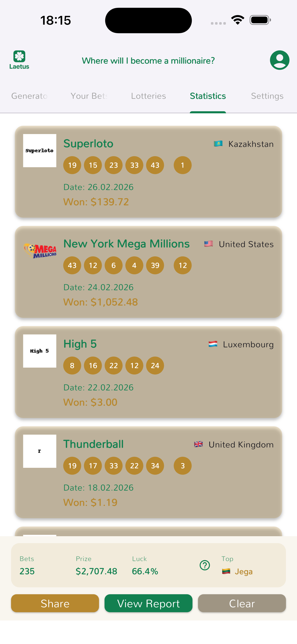The height and width of the screenshot is (644, 297).
Task: Click the Kazakhstan flag icon
Action: coord(218,144)
